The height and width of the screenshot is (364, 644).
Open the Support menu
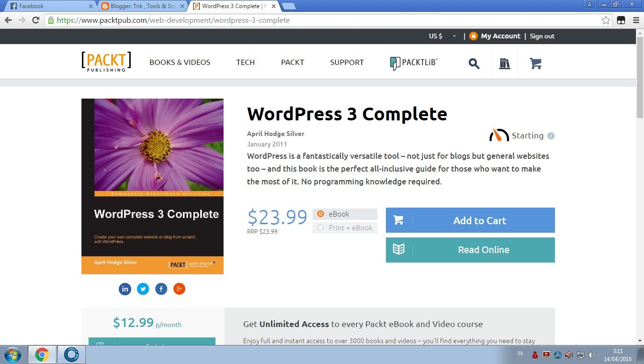[347, 62]
